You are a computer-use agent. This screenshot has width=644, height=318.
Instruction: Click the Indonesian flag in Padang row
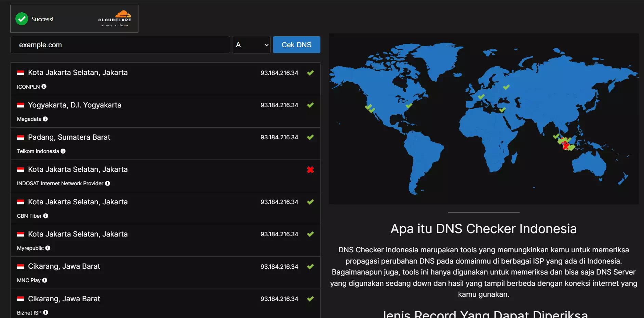[21, 137]
